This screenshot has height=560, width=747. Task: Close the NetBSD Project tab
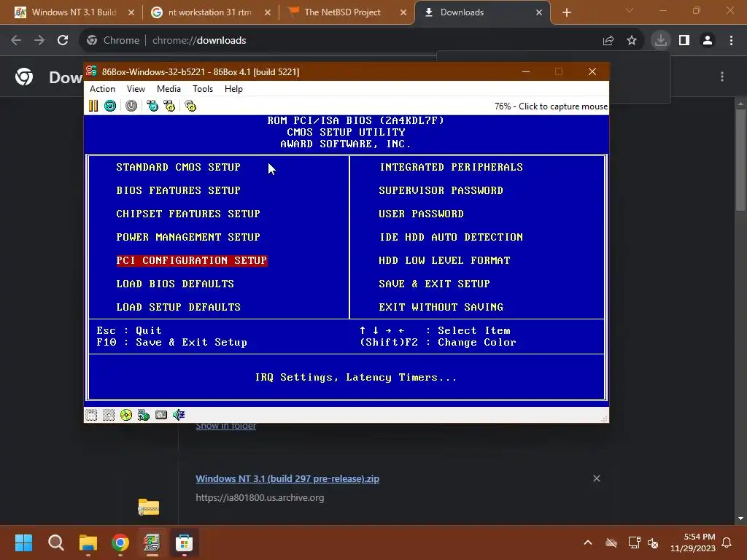pos(403,12)
